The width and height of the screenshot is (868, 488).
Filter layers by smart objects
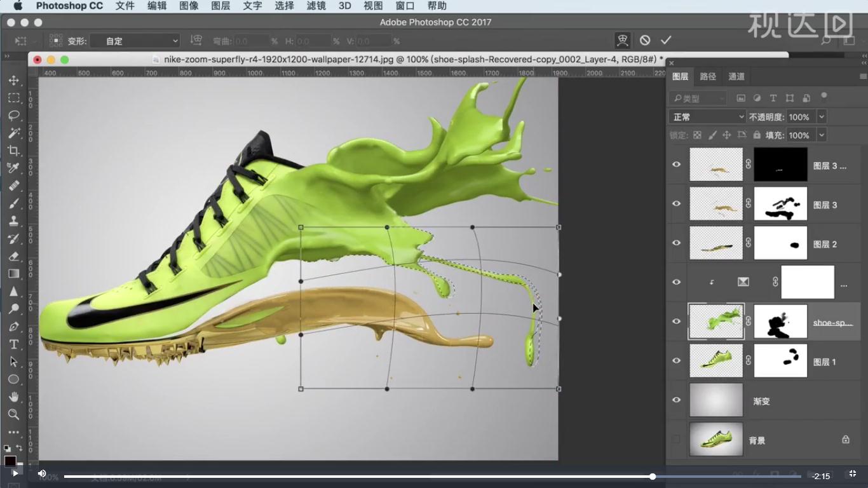click(x=806, y=98)
